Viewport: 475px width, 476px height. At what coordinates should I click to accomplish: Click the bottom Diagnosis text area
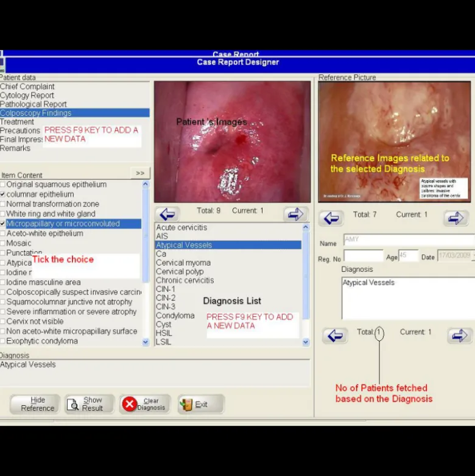click(155, 373)
